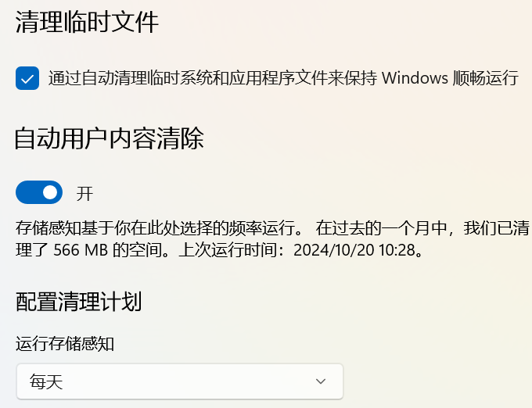
Task: Click the 清理临时文件 section heading
Action: tap(87, 22)
